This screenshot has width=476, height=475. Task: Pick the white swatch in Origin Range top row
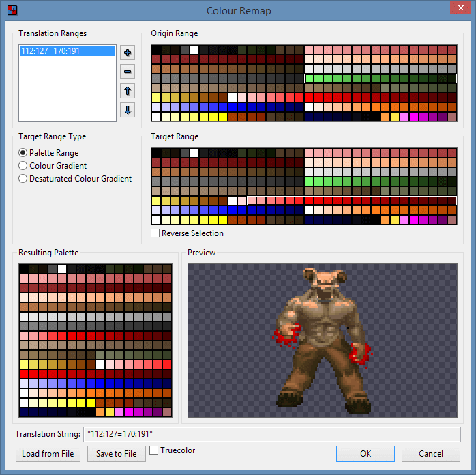[194, 50]
